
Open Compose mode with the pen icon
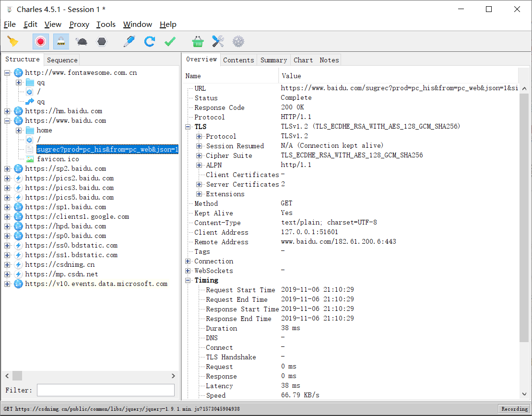[129, 41]
